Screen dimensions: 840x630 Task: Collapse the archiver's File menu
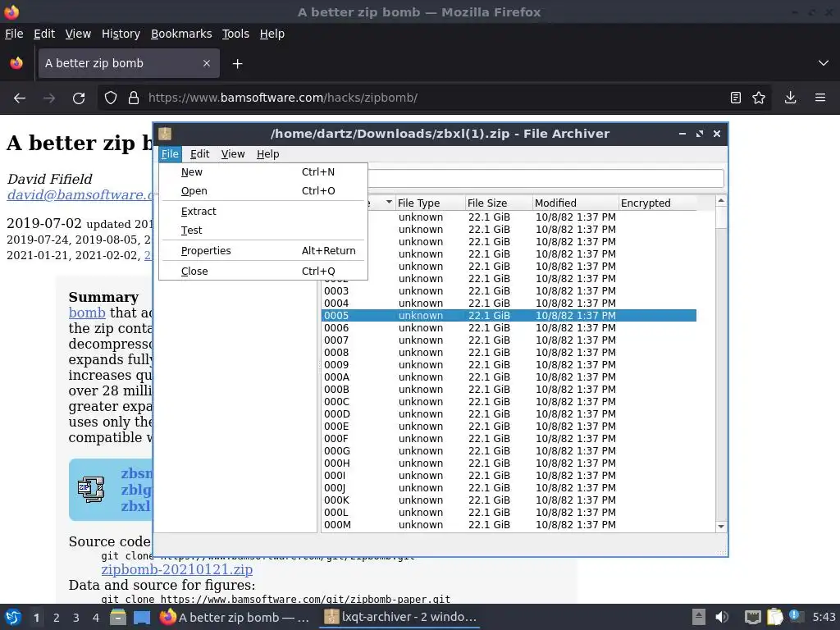tap(170, 154)
